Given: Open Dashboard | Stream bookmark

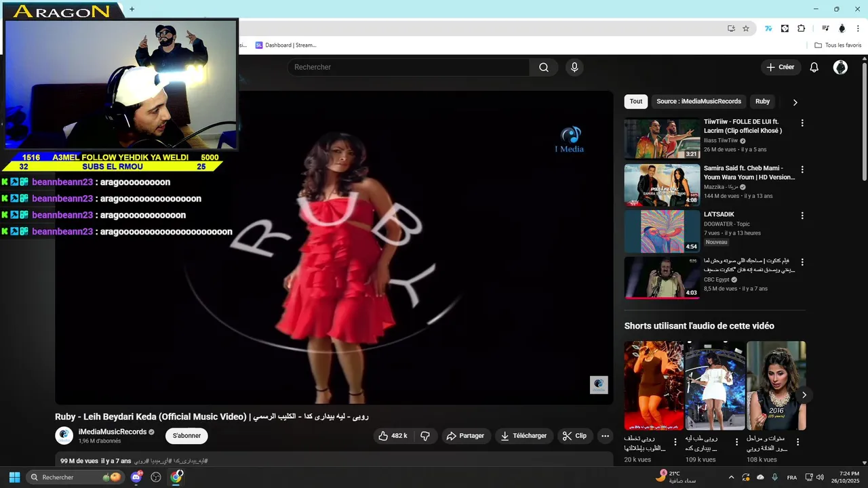Looking at the screenshot, I should [x=285, y=45].
